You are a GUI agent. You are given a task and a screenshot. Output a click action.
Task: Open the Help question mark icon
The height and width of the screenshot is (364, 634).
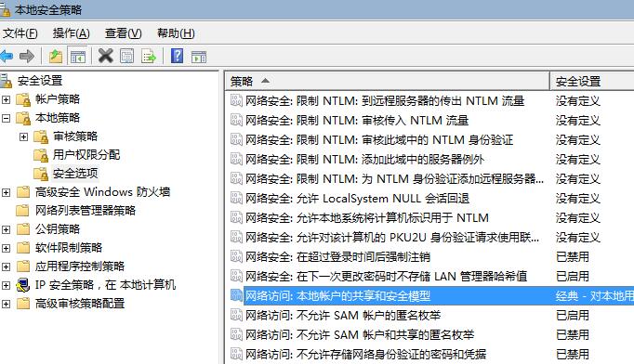click(x=178, y=56)
